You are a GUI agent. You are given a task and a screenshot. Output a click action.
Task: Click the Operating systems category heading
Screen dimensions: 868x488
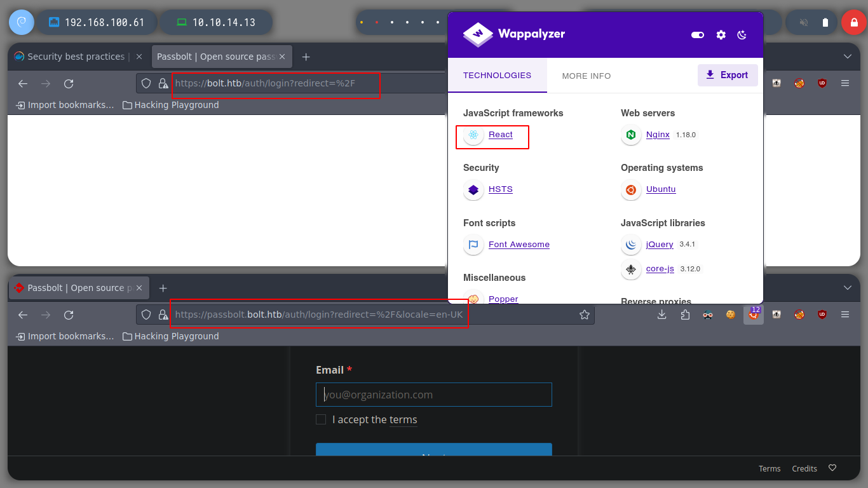click(662, 168)
